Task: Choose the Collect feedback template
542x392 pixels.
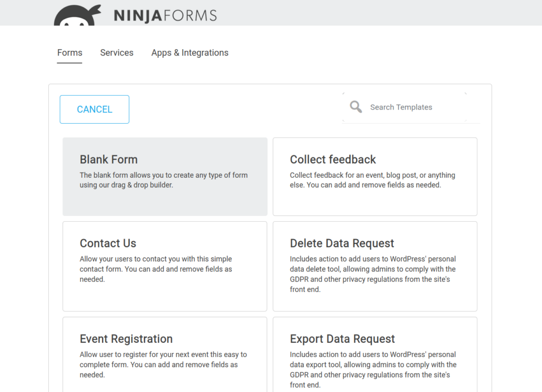Action: (375, 177)
